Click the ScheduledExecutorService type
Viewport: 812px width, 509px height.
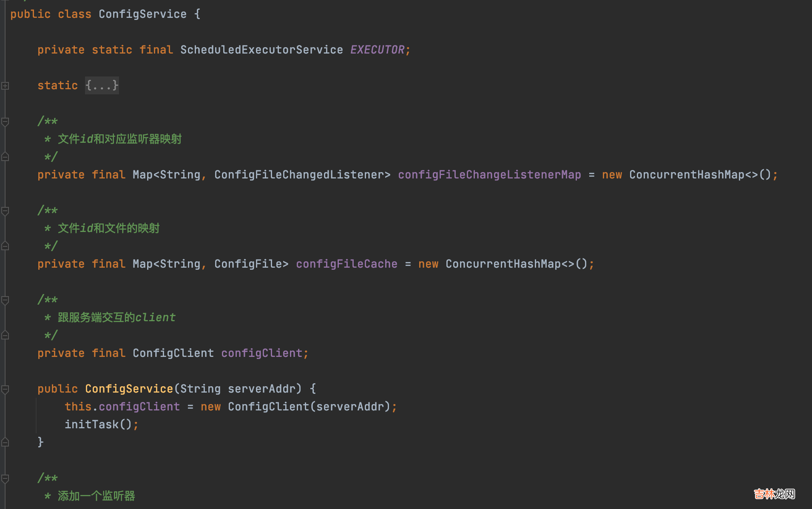coord(261,50)
